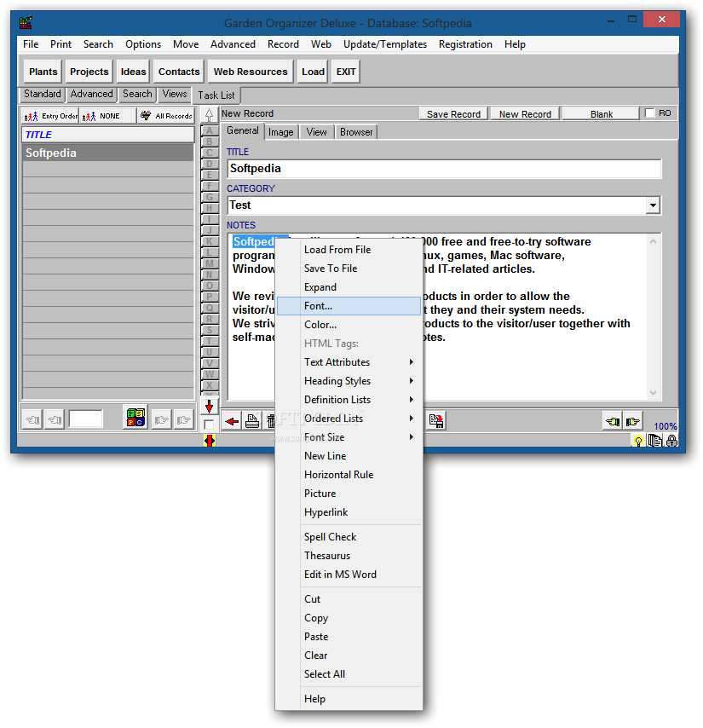703x728 pixels.
Task: Click the Contacts button
Action: point(179,72)
